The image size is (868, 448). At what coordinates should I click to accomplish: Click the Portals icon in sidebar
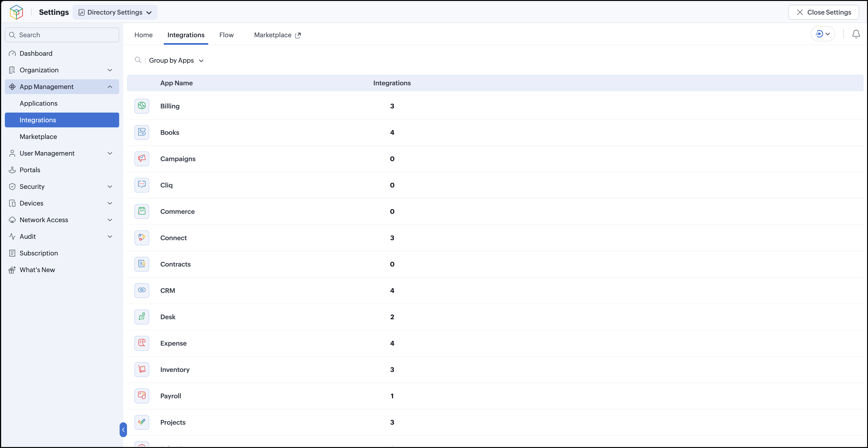(12, 170)
